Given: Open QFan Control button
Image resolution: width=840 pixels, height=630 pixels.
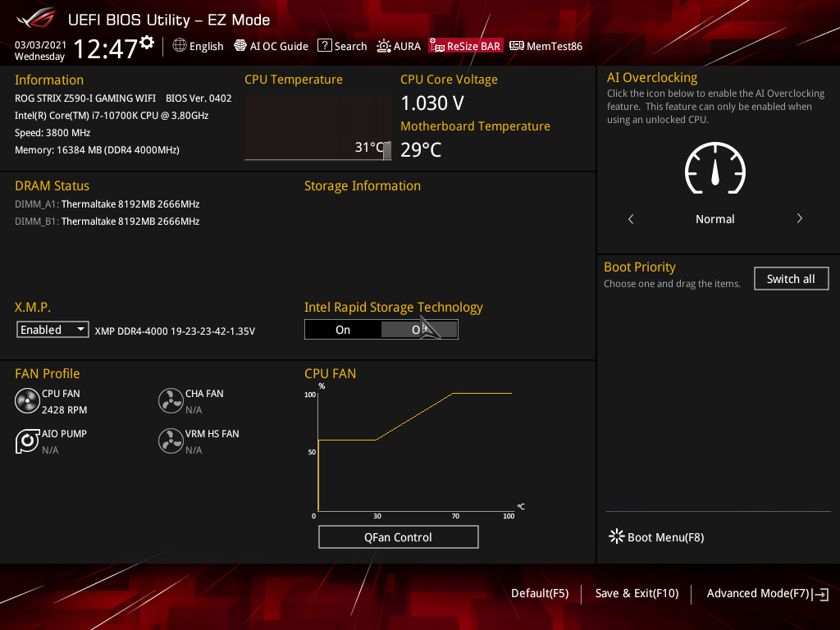Looking at the screenshot, I should point(398,536).
